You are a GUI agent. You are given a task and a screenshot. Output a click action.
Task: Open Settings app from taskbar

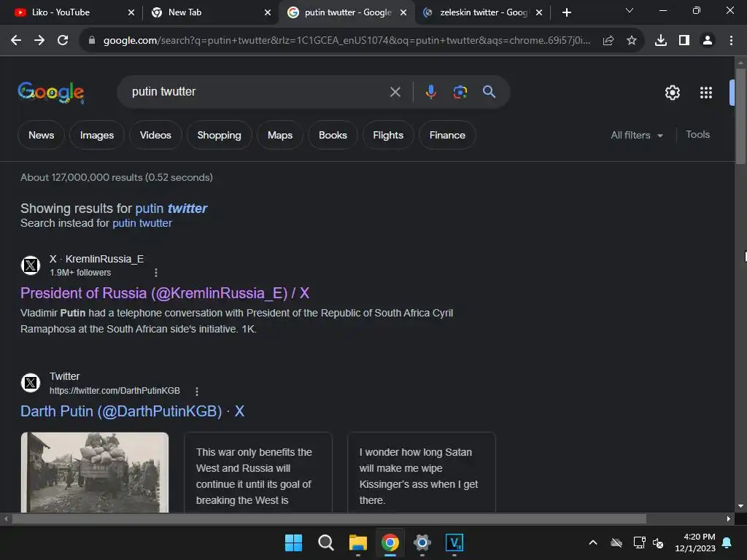[422, 542]
